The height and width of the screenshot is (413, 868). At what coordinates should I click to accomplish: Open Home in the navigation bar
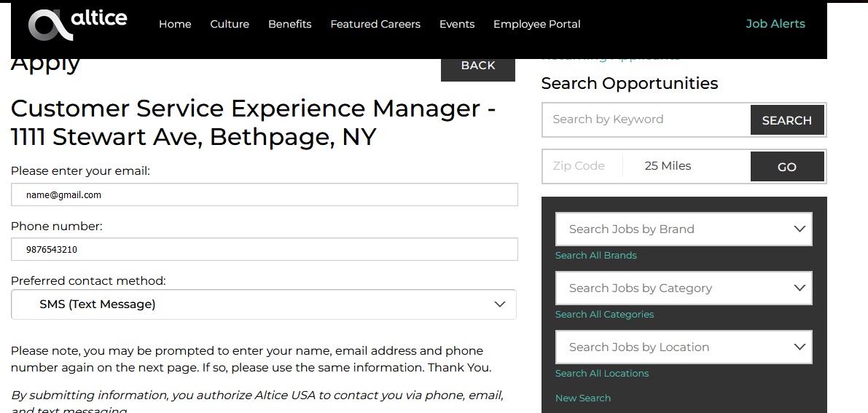pos(175,24)
